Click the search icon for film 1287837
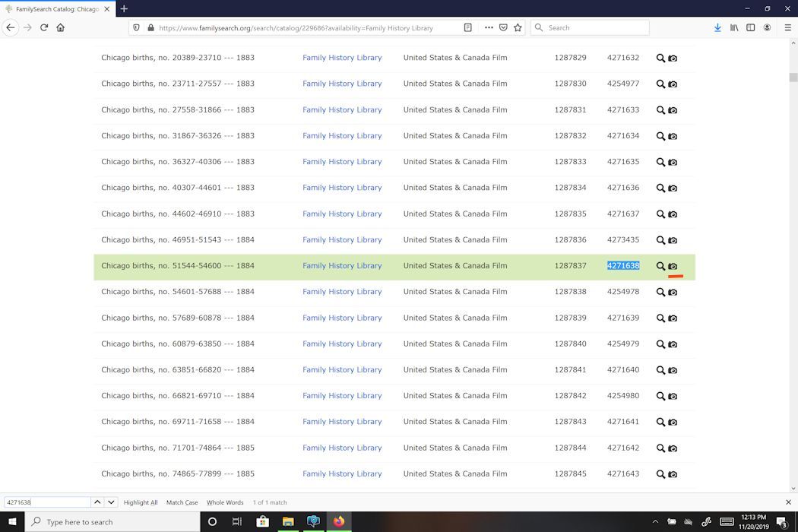 pos(660,266)
